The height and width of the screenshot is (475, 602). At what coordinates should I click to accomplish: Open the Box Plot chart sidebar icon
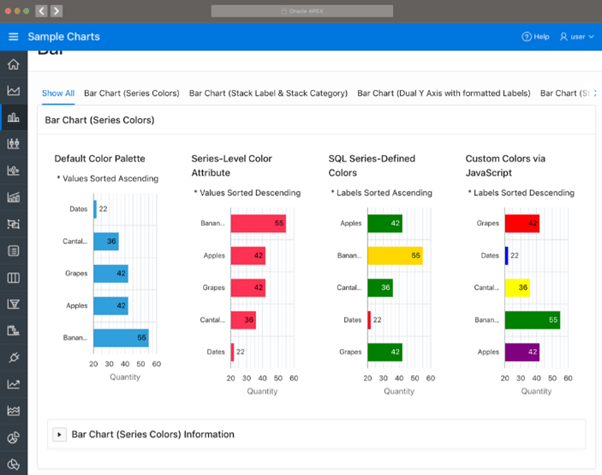13,144
